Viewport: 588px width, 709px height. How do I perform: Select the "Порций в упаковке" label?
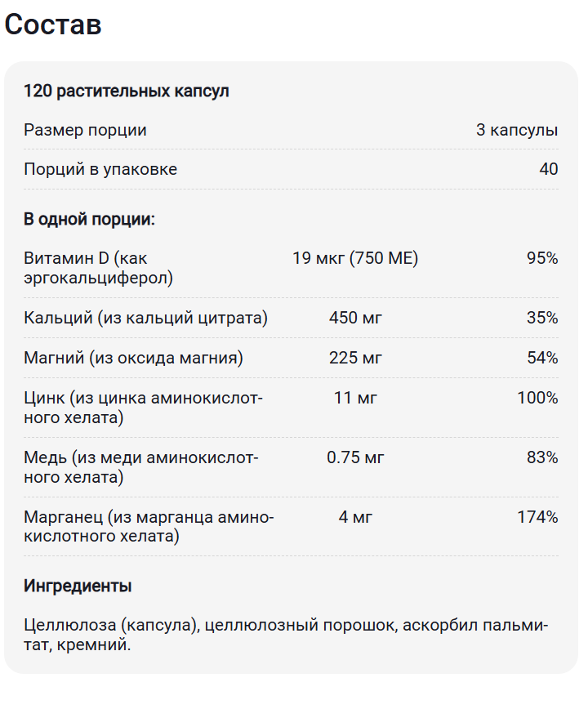(100, 169)
